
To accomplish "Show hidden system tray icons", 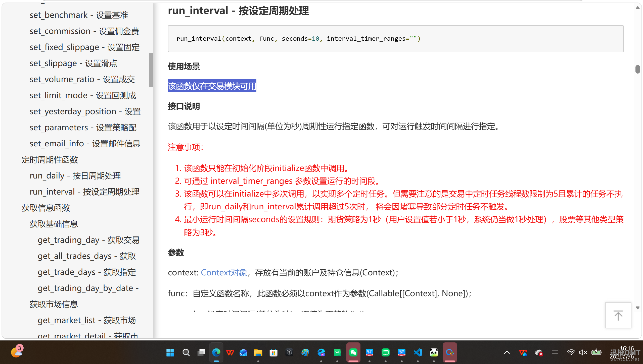I will click(507, 352).
